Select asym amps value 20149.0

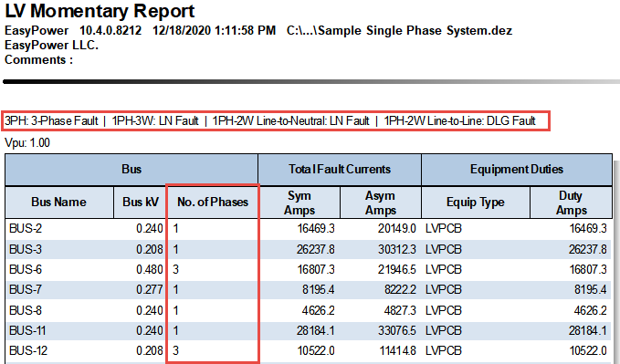click(396, 228)
